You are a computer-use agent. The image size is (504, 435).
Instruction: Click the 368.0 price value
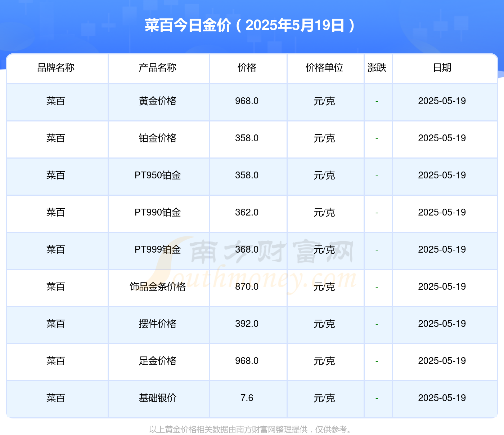[247, 249]
